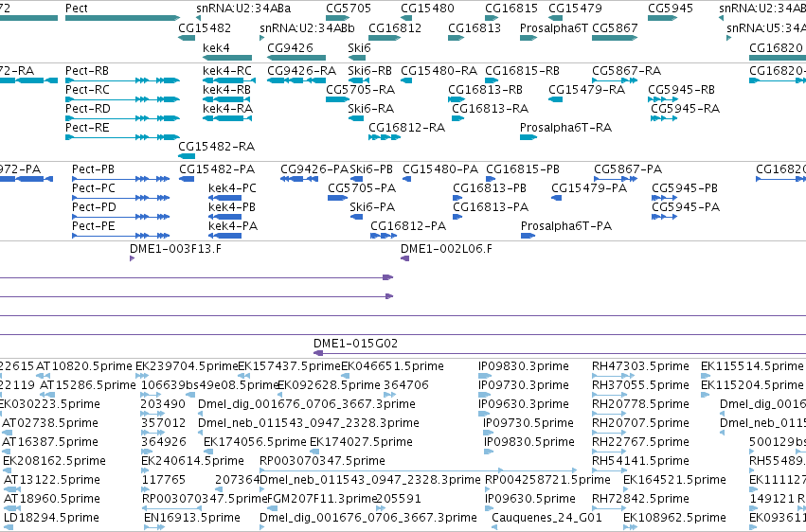Click the kek4-PC protein label
Image resolution: width=806 pixels, height=532 pixels.
pyautogui.click(x=232, y=188)
